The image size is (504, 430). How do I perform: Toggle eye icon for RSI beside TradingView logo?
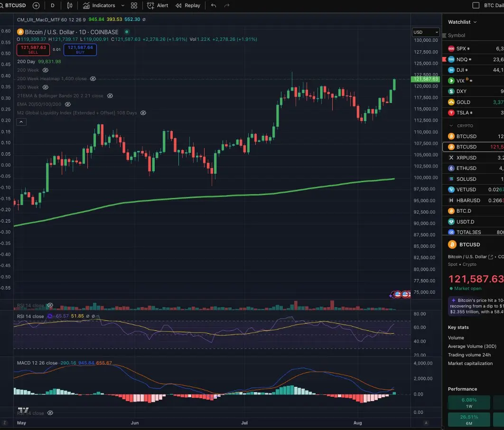point(50,413)
